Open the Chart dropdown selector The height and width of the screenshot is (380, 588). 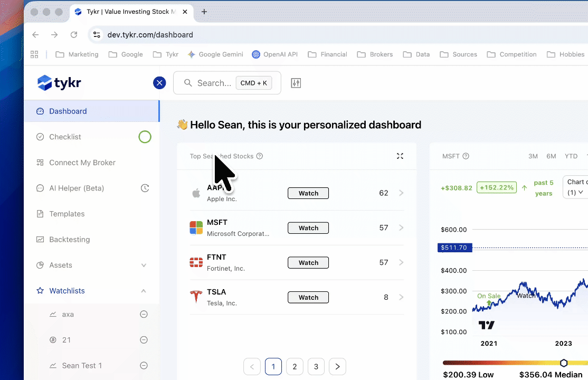[576, 187]
